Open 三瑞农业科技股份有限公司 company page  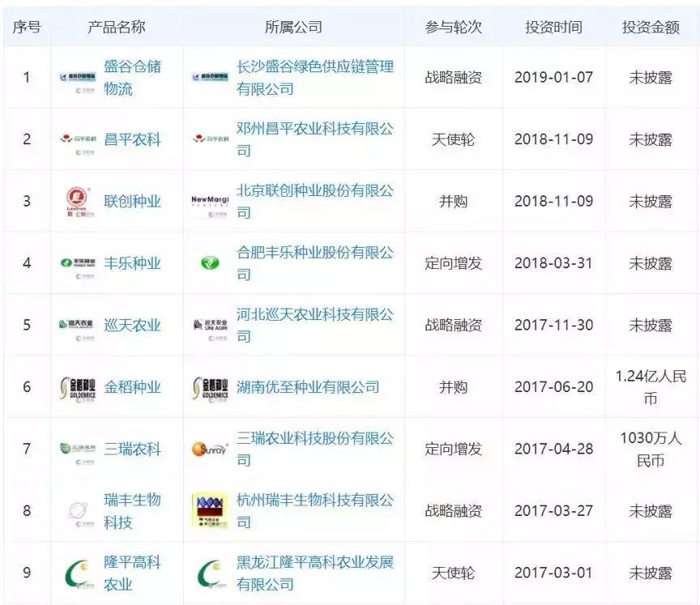click(x=314, y=449)
